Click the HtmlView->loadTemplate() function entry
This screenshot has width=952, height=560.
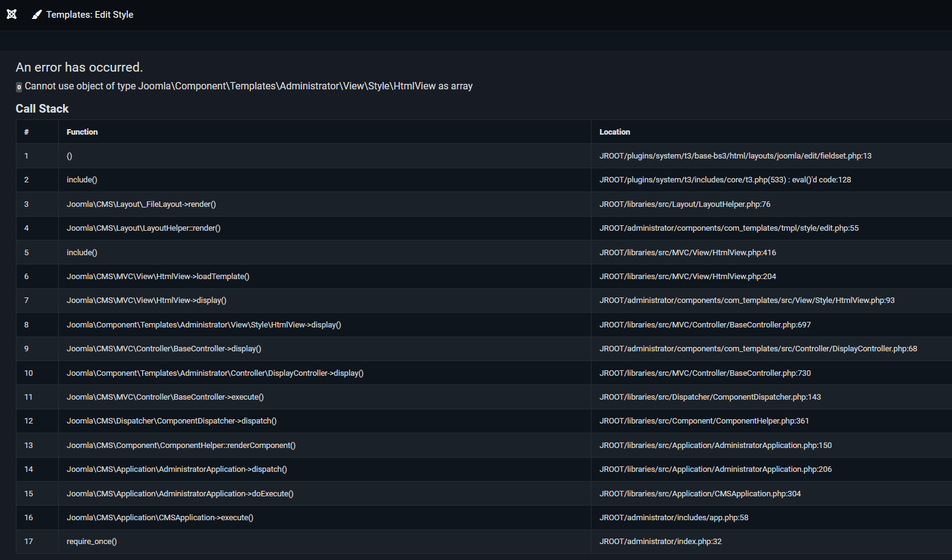pos(158,277)
